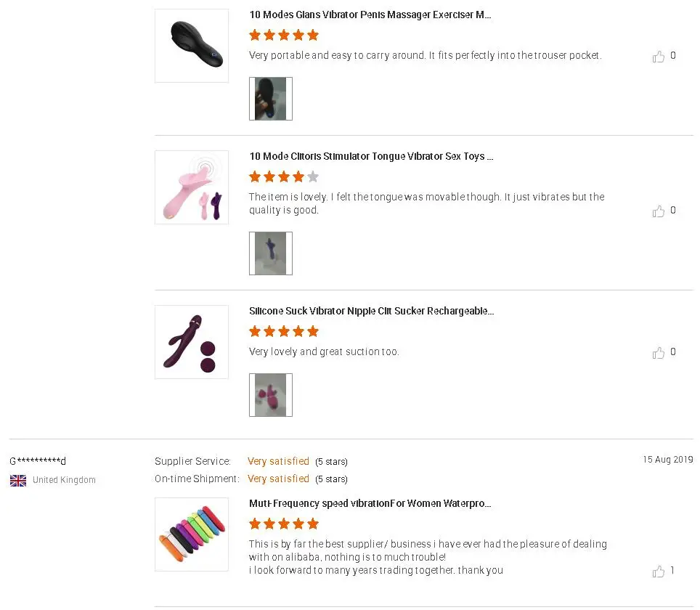700x610 pixels.
Task: Open the black massager product thumbnail
Action: [192, 46]
